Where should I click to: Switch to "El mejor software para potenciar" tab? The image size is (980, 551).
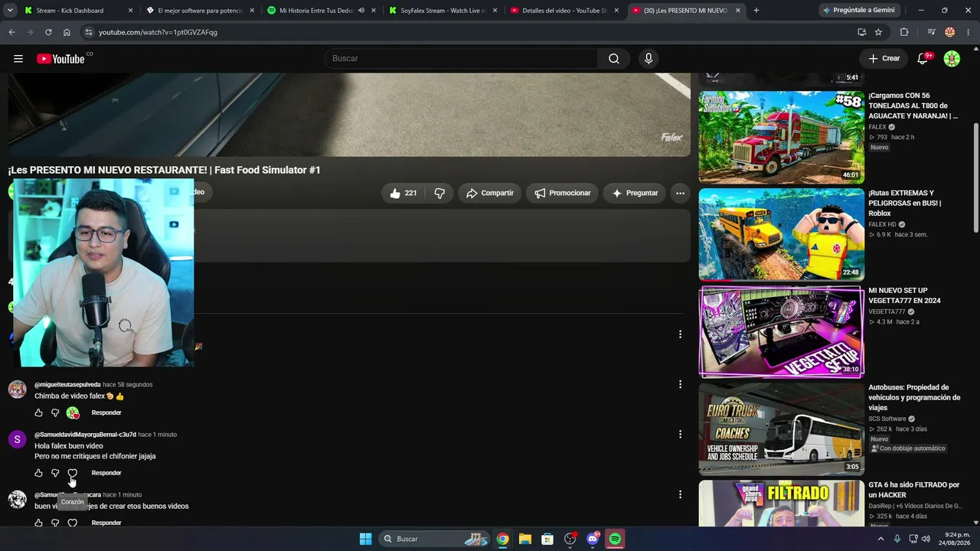(200, 11)
